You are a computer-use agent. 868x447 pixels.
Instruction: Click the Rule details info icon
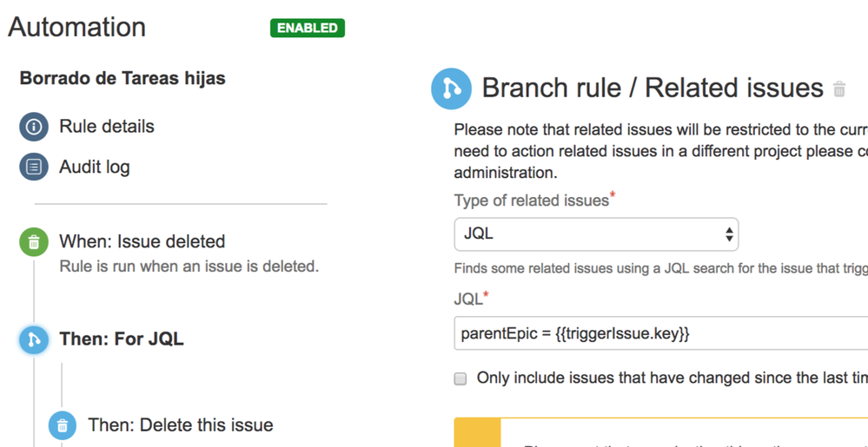coord(34,127)
